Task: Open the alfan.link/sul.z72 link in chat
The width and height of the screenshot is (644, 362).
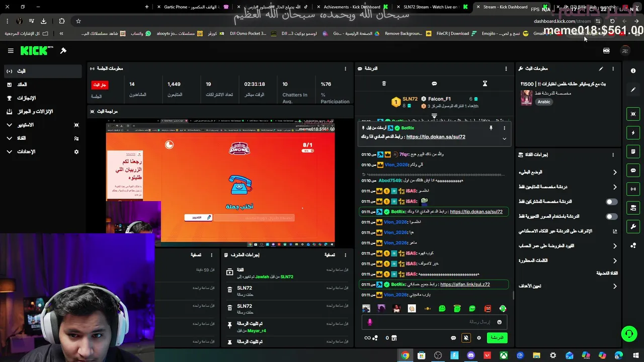Action: pos(465,285)
